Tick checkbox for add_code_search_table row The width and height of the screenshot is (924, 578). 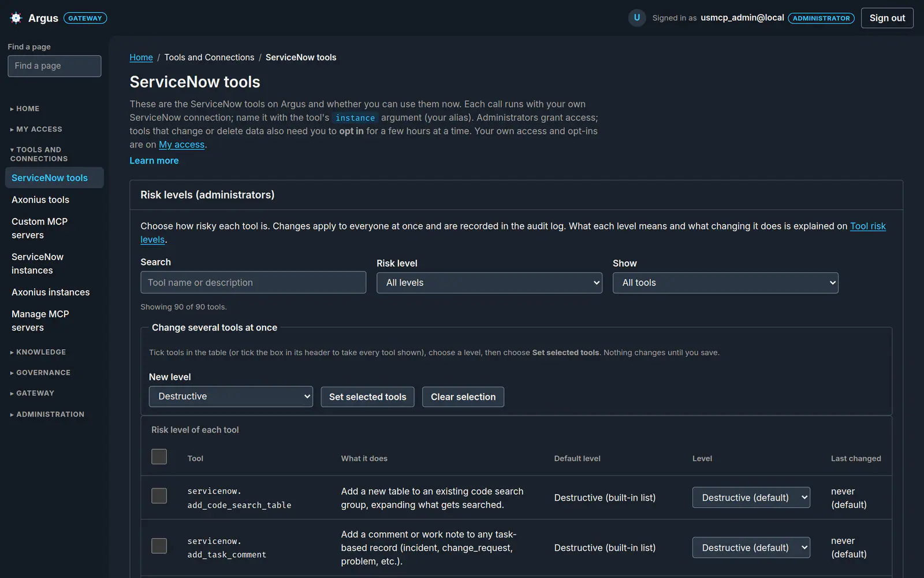click(x=159, y=496)
